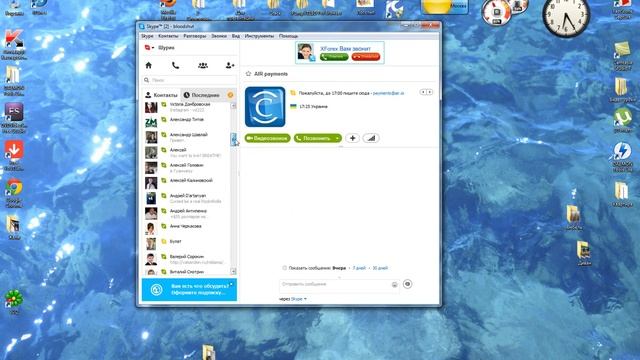
Task: Open the Вид menu
Action: (236, 36)
